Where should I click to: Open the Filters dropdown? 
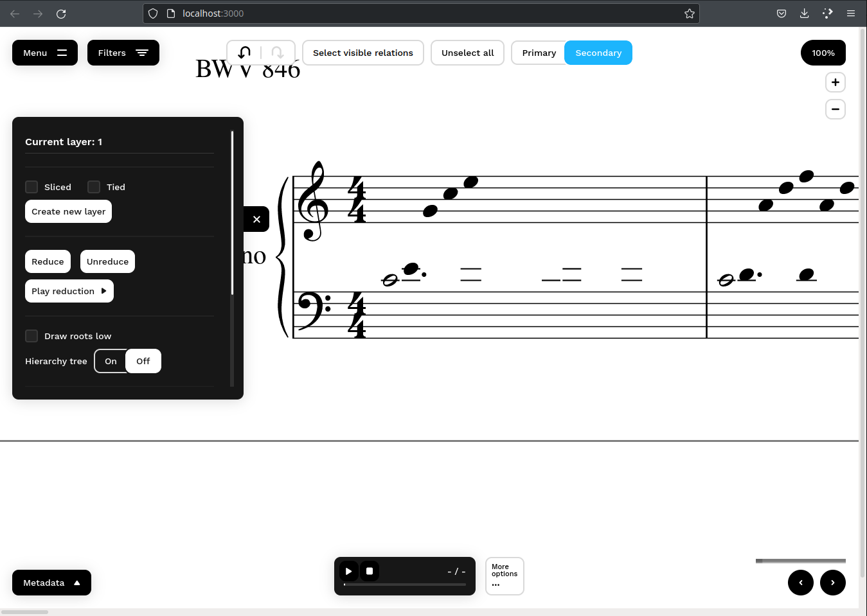tap(123, 53)
